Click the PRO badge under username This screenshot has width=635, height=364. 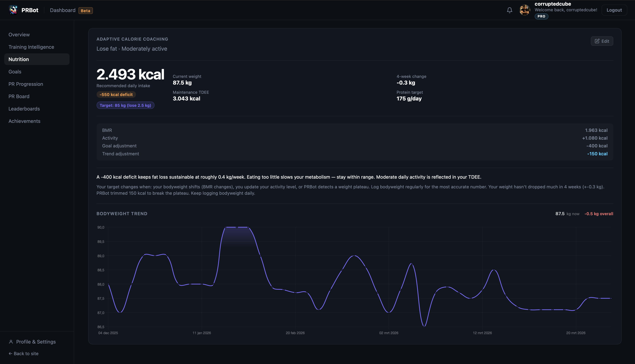tap(541, 16)
